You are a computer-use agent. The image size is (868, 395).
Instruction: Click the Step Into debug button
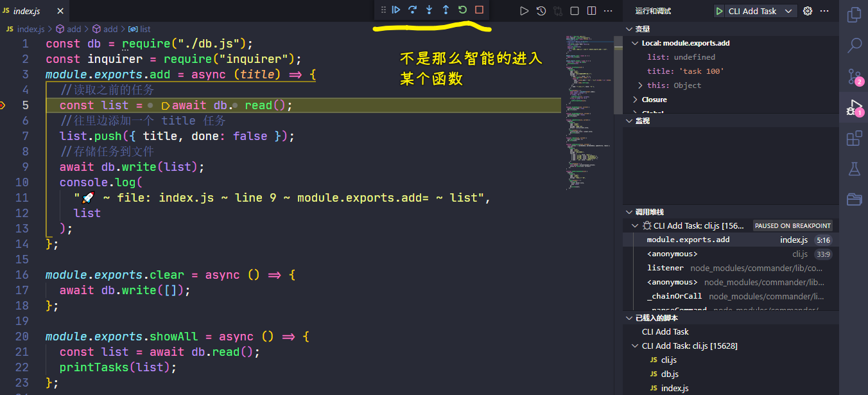tap(430, 10)
